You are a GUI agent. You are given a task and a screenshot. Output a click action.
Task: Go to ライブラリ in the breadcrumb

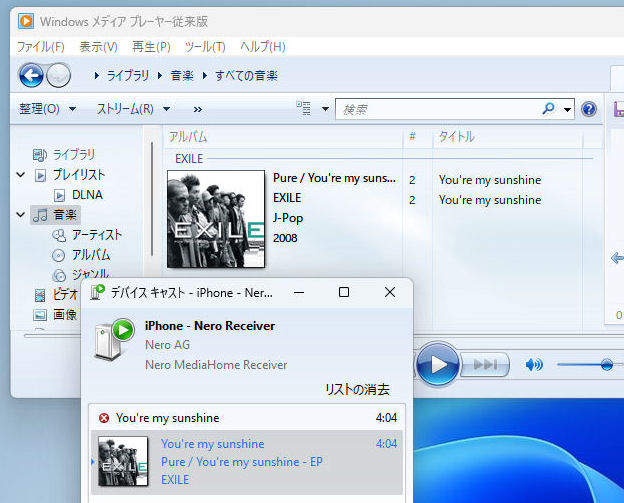pos(127,75)
